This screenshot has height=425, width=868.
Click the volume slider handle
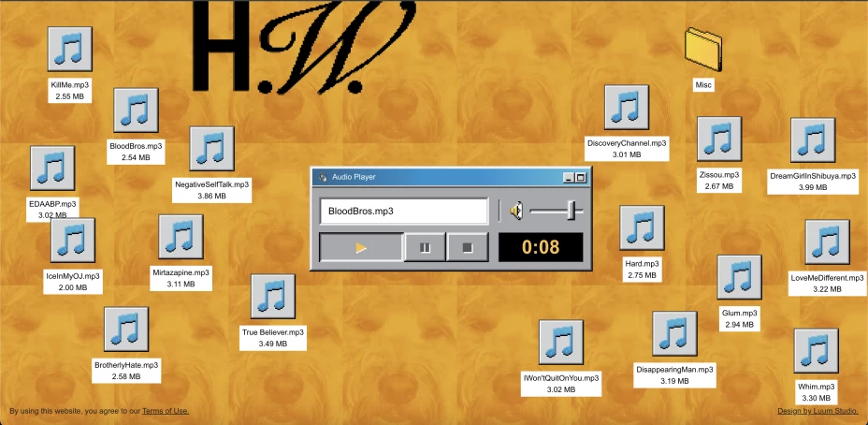pyautogui.click(x=572, y=211)
